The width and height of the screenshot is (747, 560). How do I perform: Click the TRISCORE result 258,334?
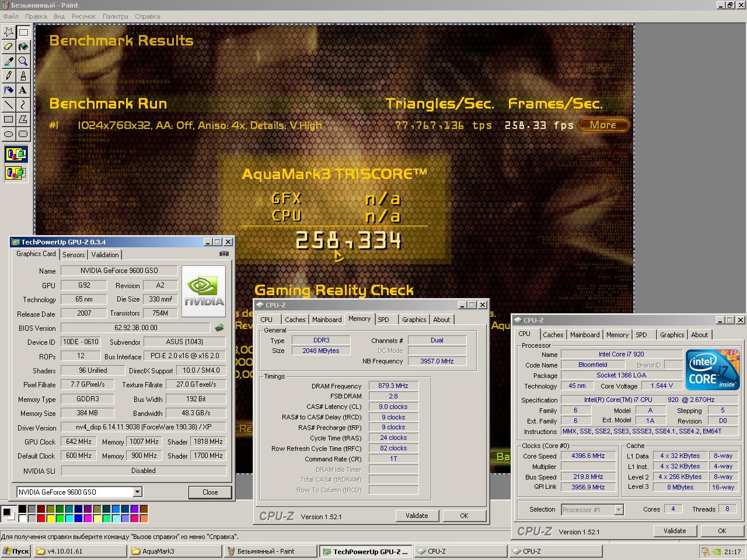pos(348,240)
